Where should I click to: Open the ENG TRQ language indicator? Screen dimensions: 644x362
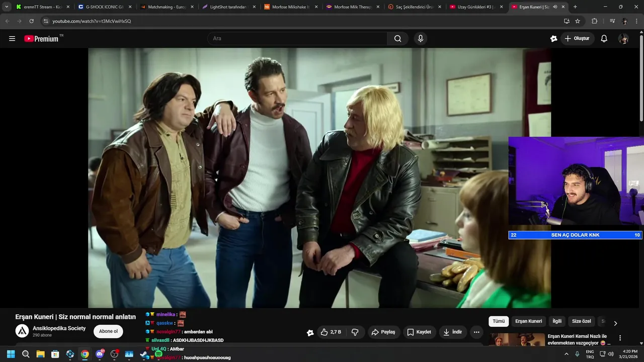coord(590,354)
